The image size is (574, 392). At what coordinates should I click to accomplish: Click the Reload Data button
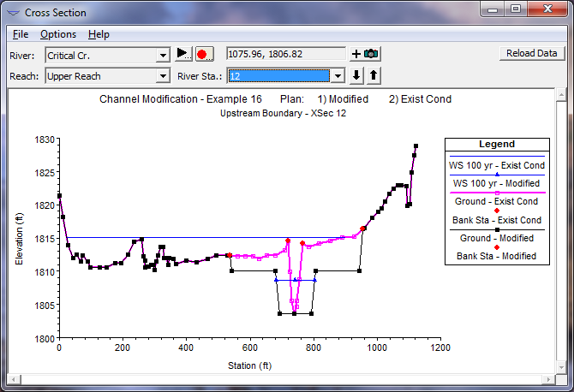click(x=531, y=53)
